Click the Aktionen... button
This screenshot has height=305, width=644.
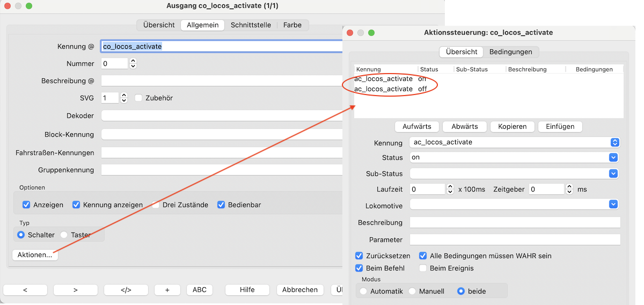pos(35,255)
